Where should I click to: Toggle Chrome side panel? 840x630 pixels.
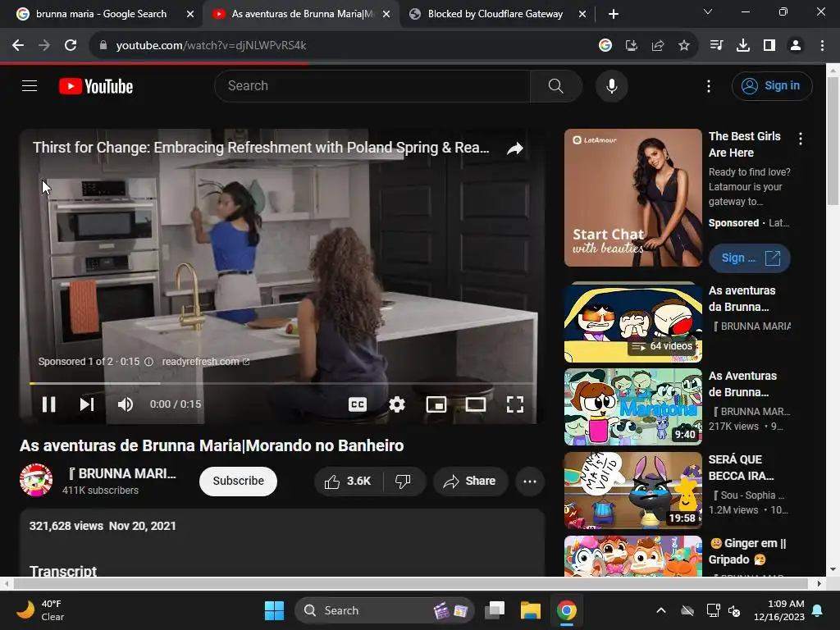click(x=769, y=46)
